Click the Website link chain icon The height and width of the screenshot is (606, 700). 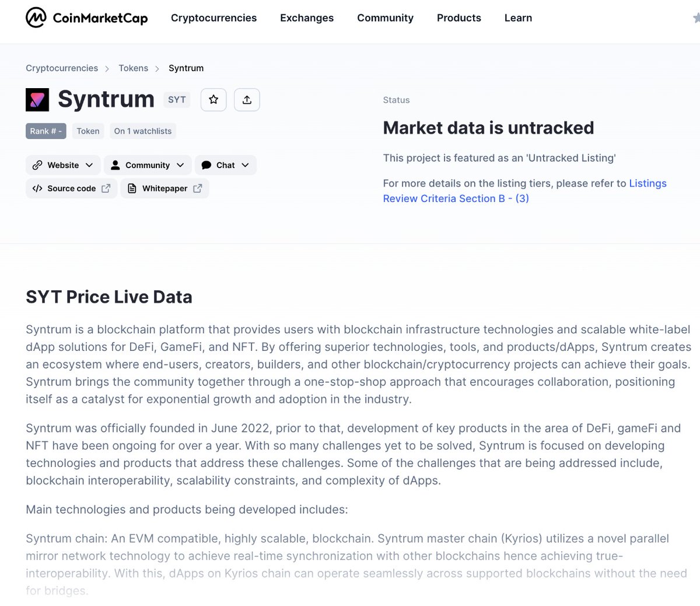pyautogui.click(x=37, y=165)
